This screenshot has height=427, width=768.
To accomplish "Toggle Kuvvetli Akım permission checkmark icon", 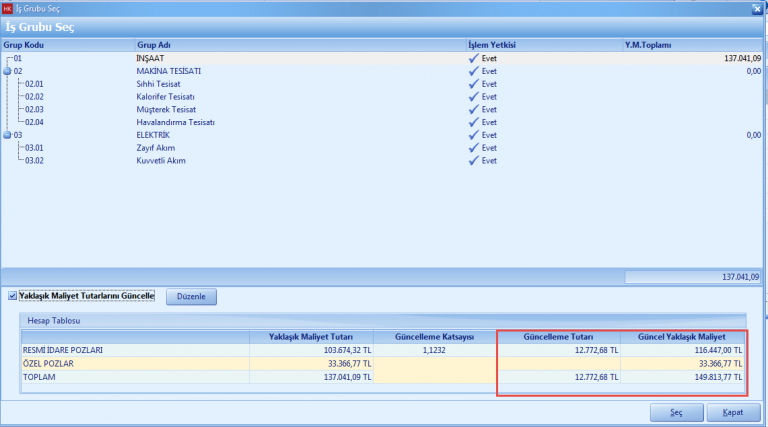I will 474,160.
